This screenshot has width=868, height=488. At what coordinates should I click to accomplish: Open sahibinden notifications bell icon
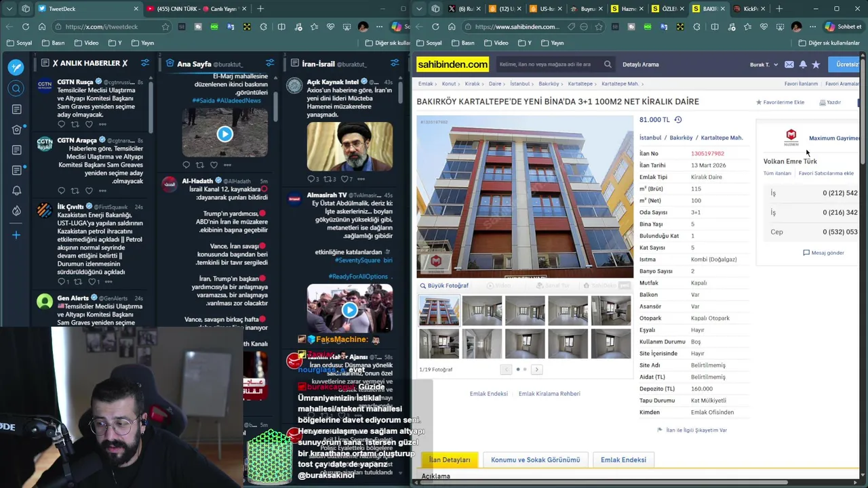click(x=803, y=64)
